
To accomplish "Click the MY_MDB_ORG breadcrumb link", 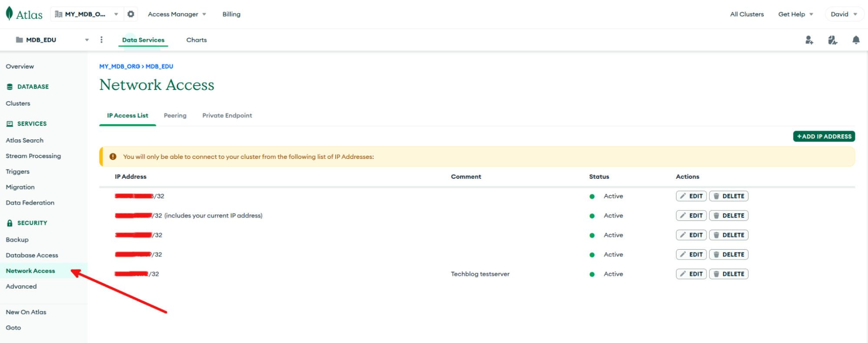I will [119, 66].
